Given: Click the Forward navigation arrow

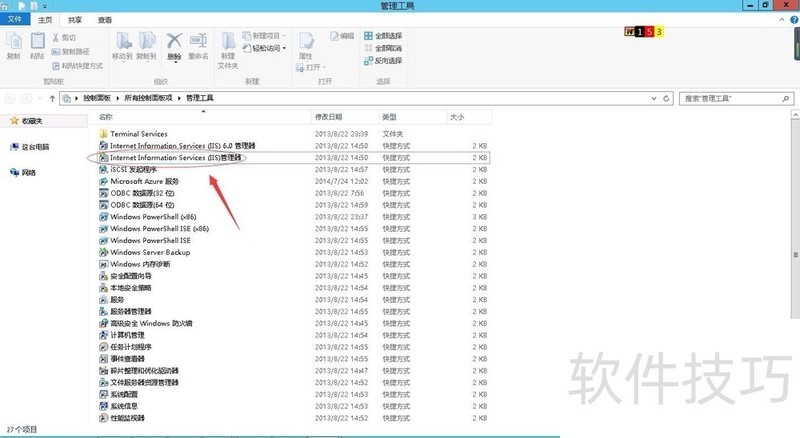Looking at the screenshot, I should (x=27, y=99).
